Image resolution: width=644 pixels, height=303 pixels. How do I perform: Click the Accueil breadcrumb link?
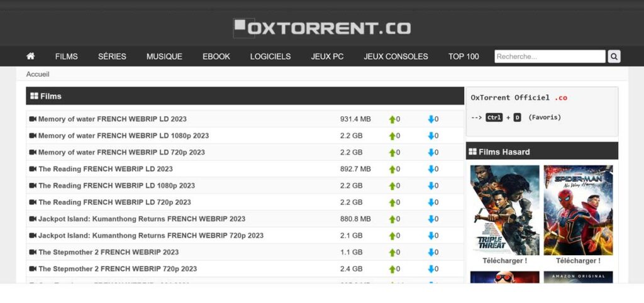click(x=38, y=74)
